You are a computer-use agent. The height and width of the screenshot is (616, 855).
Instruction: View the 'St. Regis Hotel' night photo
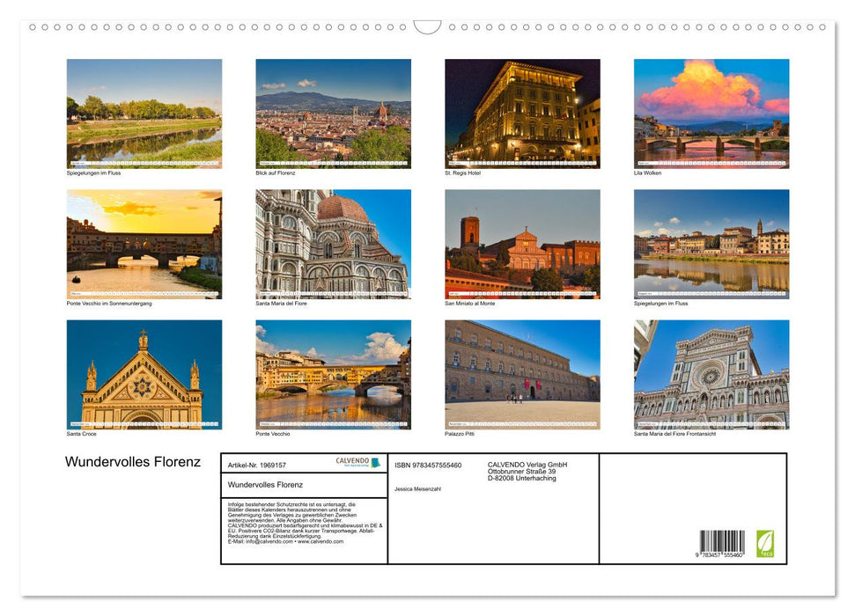click(x=522, y=113)
